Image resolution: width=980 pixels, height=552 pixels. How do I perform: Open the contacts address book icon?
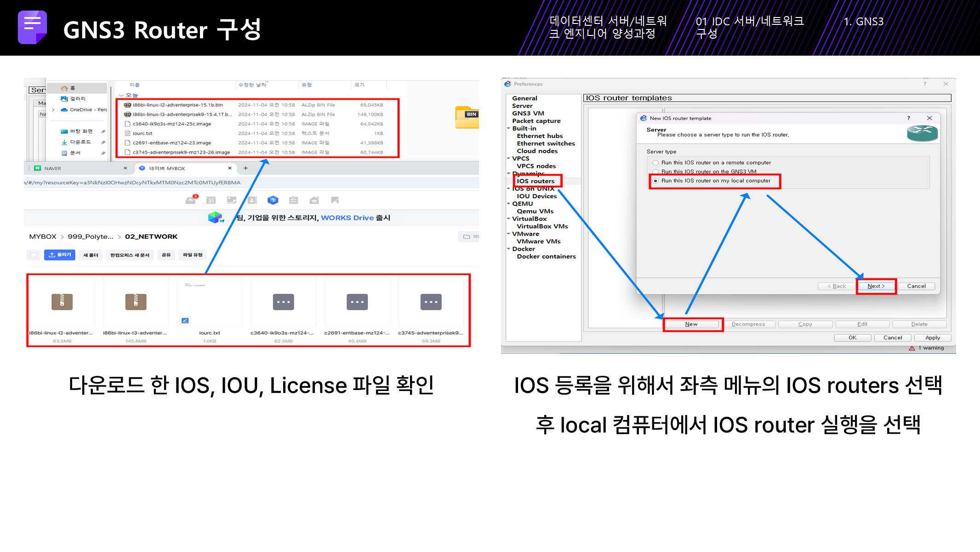[252, 200]
